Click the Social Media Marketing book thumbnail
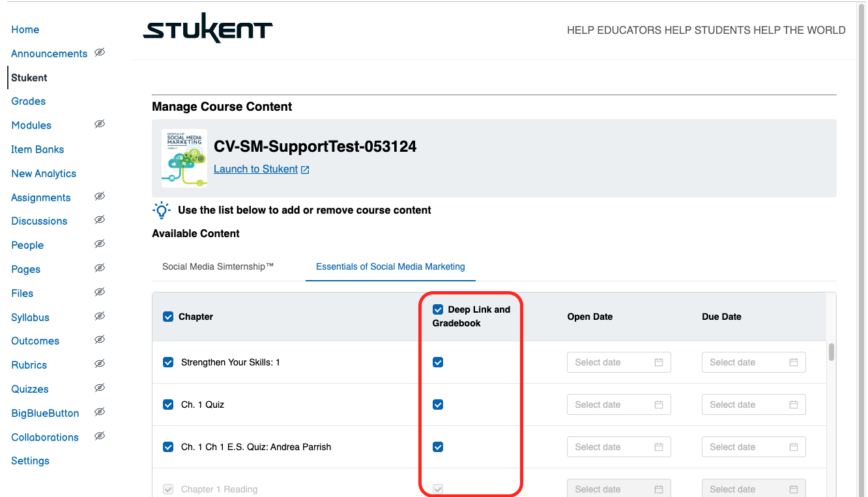868x497 pixels. [184, 158]
